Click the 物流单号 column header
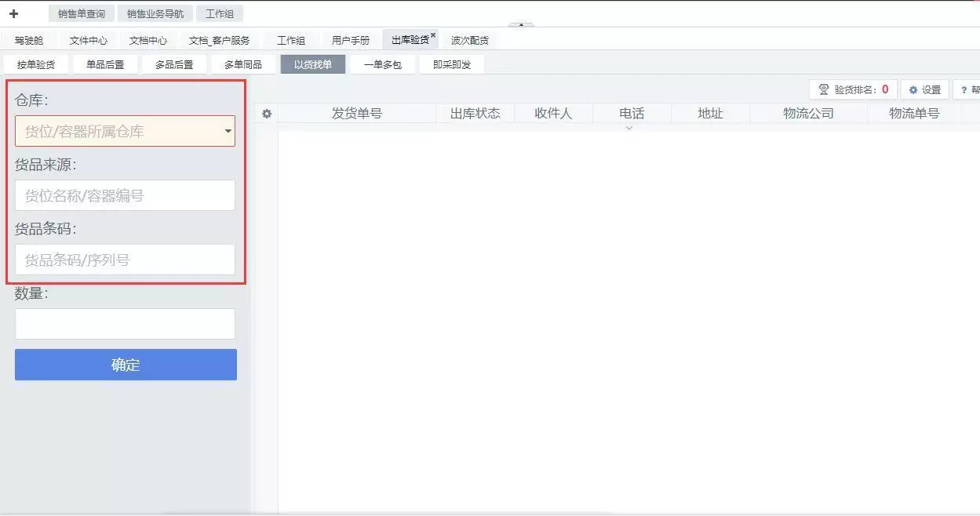Viewport: 980px width, 516px height. [x=914, y=114]
